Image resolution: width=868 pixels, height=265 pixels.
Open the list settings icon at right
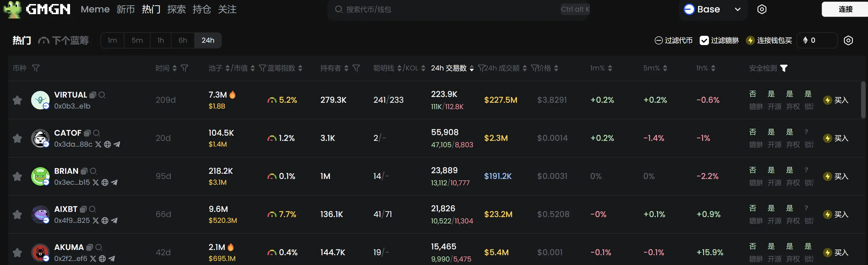tap(848, 40)
